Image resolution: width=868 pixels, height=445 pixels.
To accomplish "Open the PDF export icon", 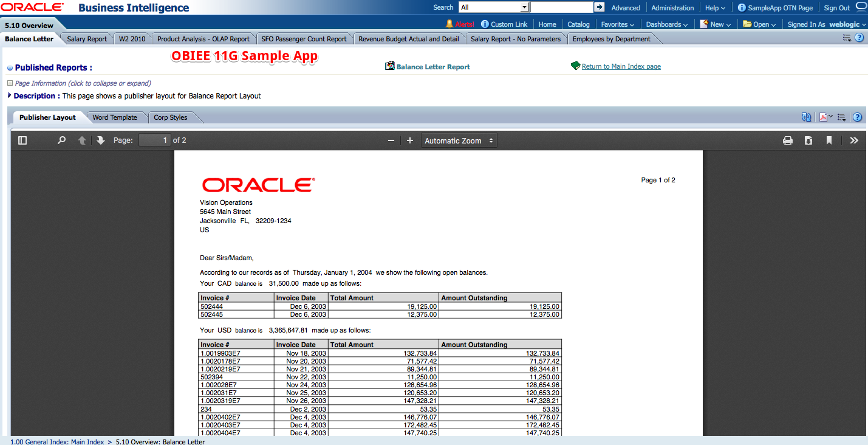I will 823,117.
